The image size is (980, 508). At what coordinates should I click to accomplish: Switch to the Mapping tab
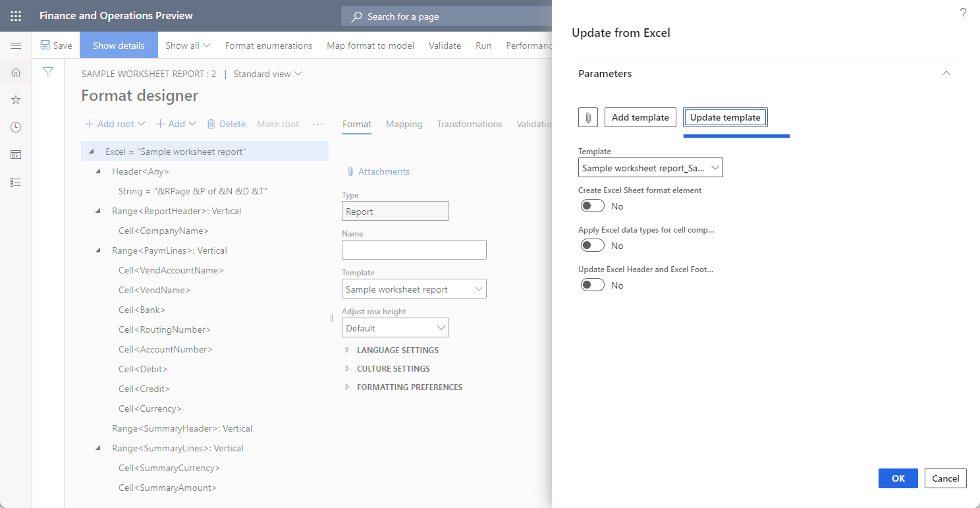pyautogui.click(x=404, y=124)
